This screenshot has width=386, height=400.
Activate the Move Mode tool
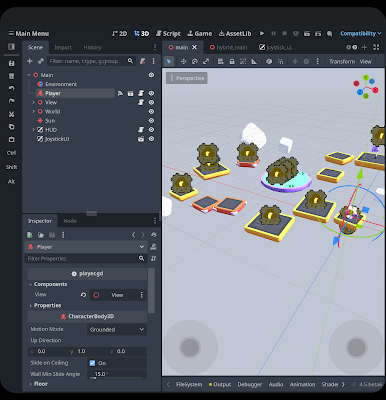pyautogui.click(x=183, y=61)
